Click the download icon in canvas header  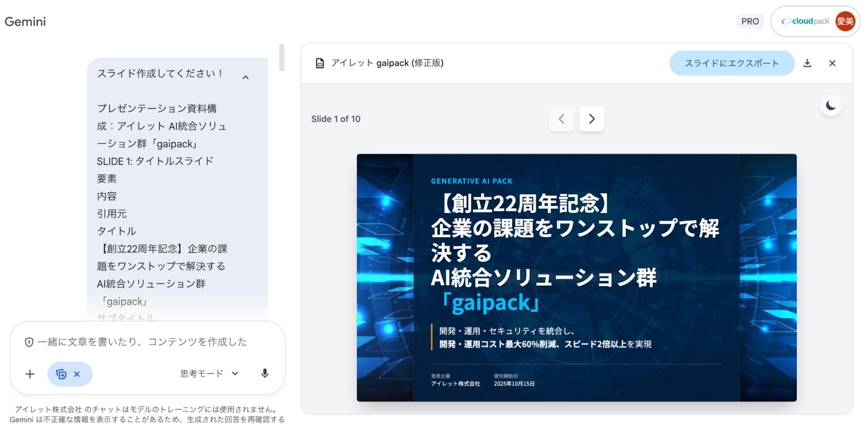click(x=807, y=63)
